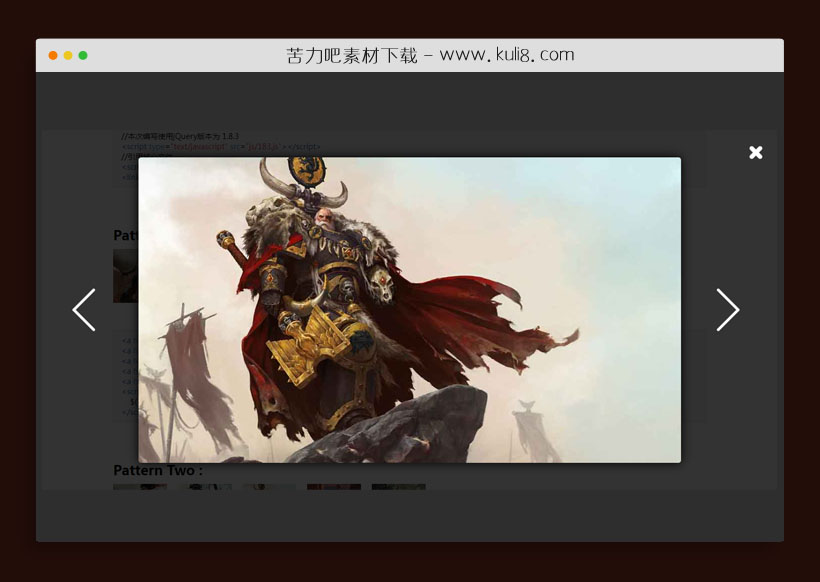Close the lightbox with the X icon
This screenshot has height=582, width=820.
(x=756, y=152)
